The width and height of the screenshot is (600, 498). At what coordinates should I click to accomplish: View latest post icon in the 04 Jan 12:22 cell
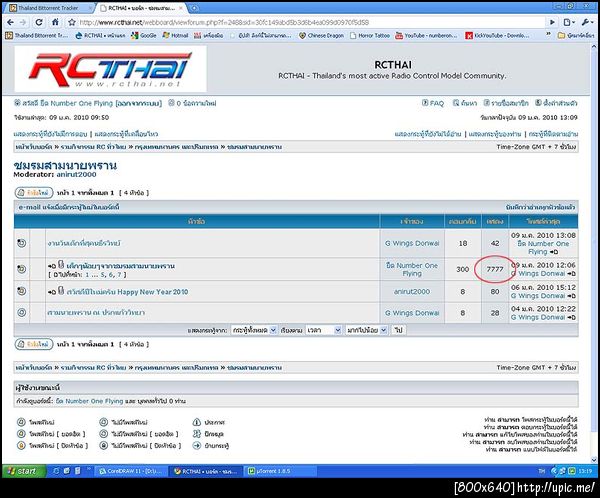pyautogui.click(x=571, y=317)
